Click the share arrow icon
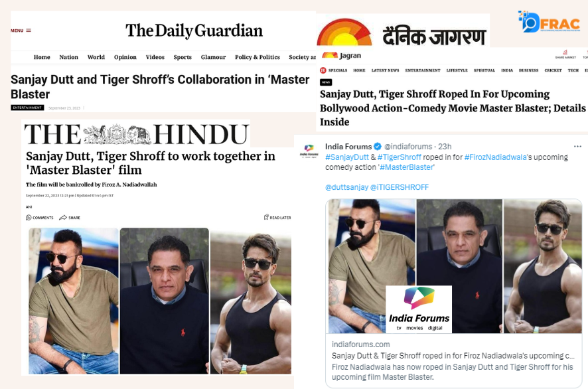 63,218
